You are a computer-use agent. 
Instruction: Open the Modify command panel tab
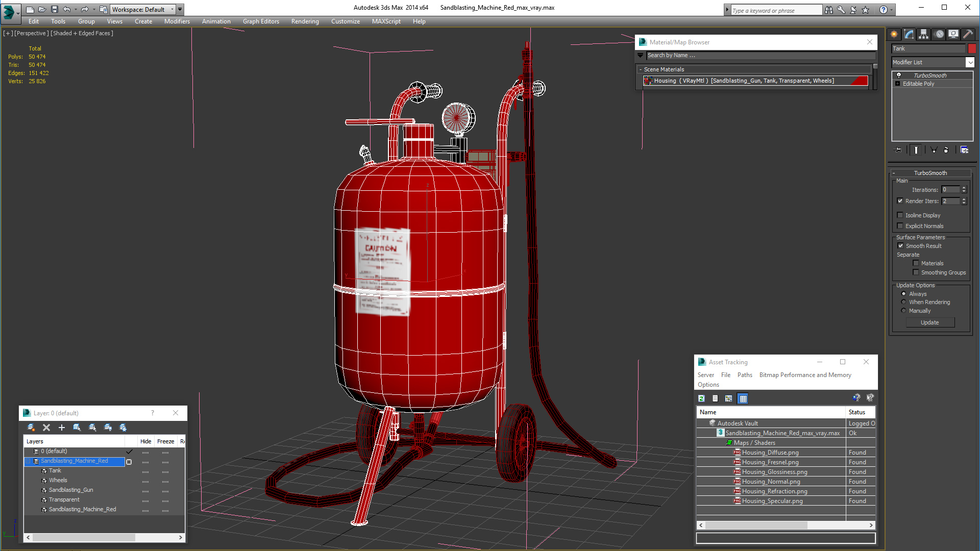[909, 34]
